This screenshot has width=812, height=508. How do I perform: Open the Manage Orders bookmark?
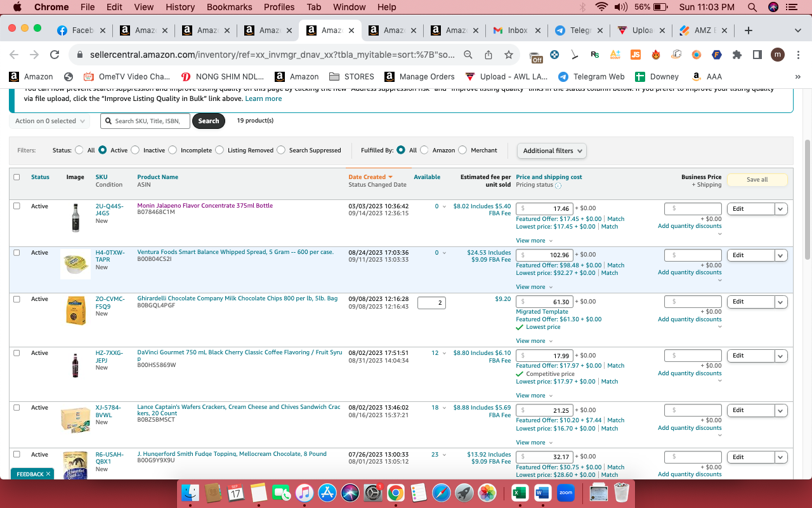click(420, 77)
